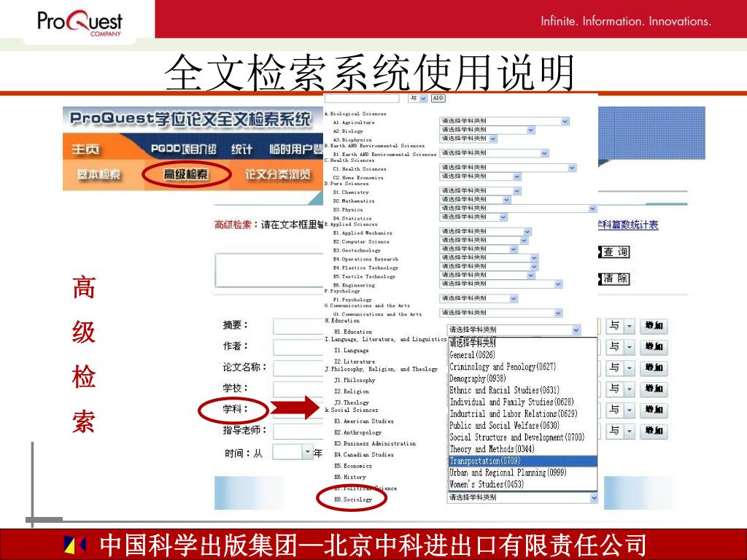Click the K3. Business Administration label
747x560 pixels.
pos(375,443)
